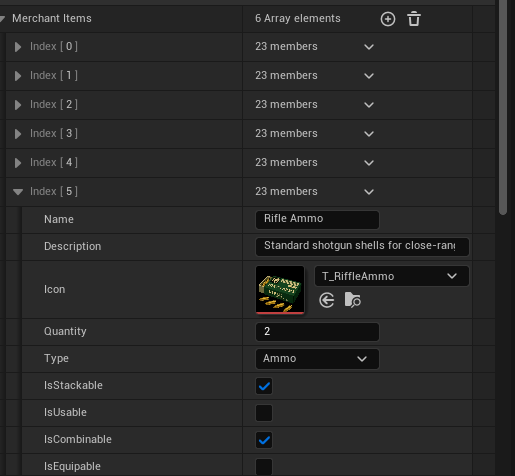Viewport: 515px width, 476px height.
Task: Open Index 0 element options chevron
Action: (x=369, y=47)
